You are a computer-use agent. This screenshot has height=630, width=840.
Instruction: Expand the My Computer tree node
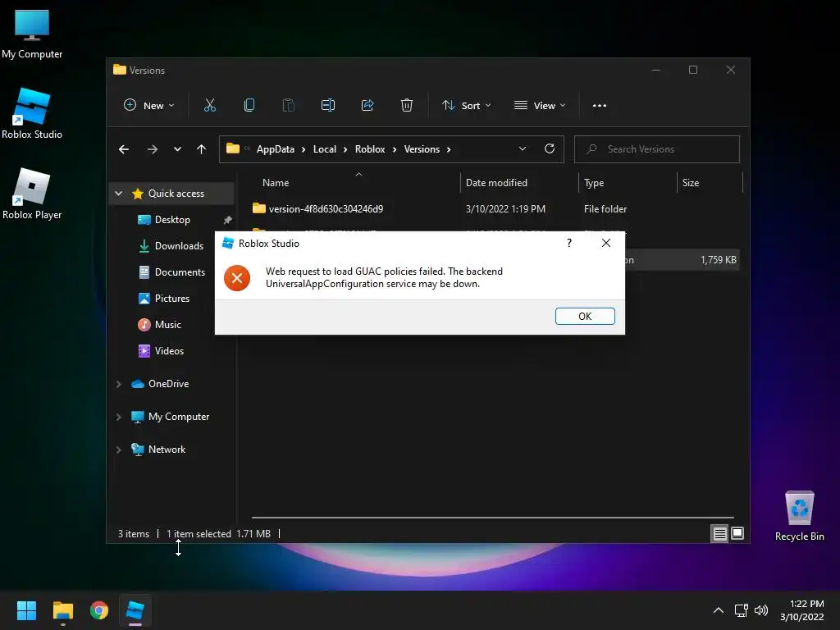[x=119, y=417]
